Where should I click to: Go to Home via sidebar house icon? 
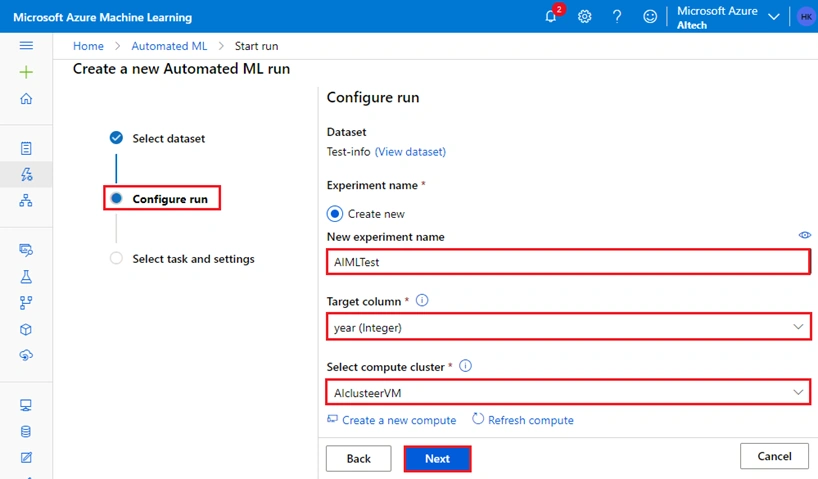tap(26, 99)
